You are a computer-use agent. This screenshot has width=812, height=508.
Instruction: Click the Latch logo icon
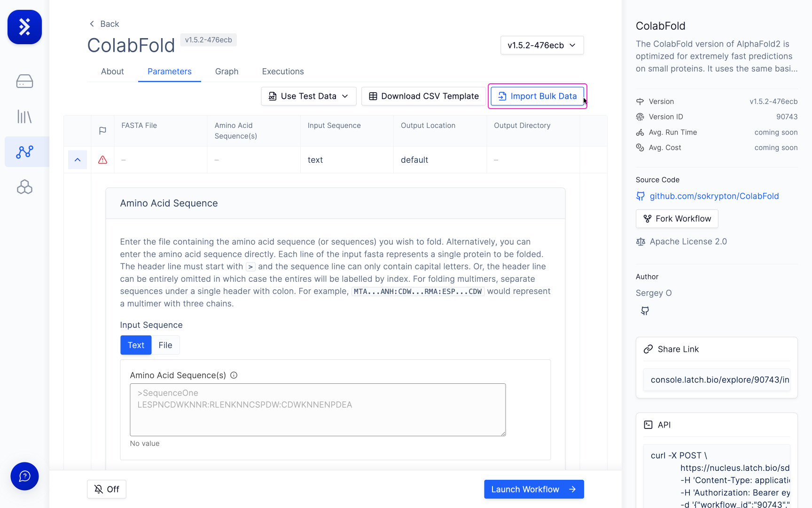point(24,27)
